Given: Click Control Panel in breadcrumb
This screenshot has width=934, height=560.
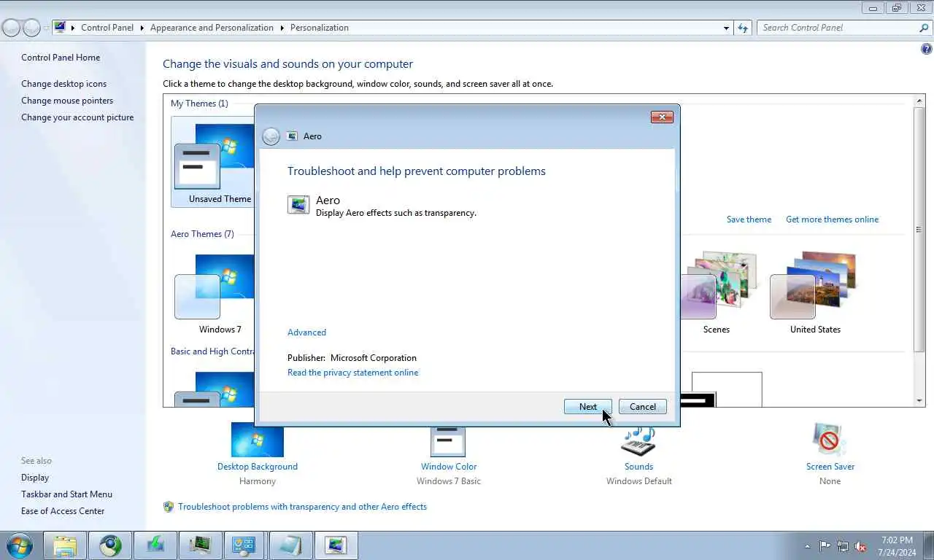Looking at the screenshot, I should (x=107, y=28).
